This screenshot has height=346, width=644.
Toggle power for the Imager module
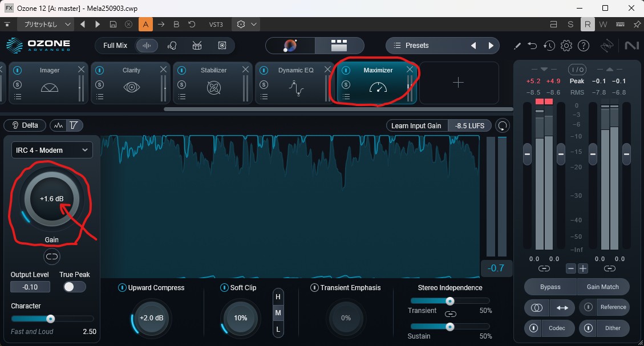tap(17, 71)
